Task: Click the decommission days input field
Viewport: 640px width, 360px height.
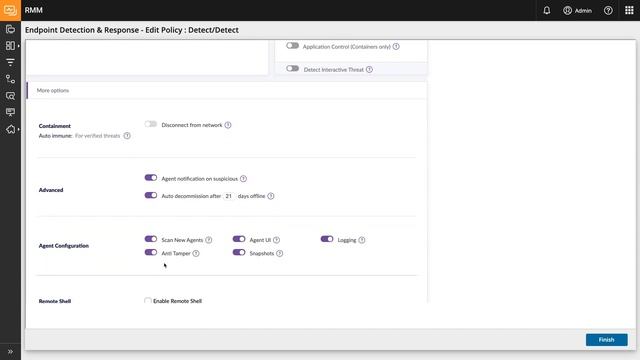Action: (229, 196)
